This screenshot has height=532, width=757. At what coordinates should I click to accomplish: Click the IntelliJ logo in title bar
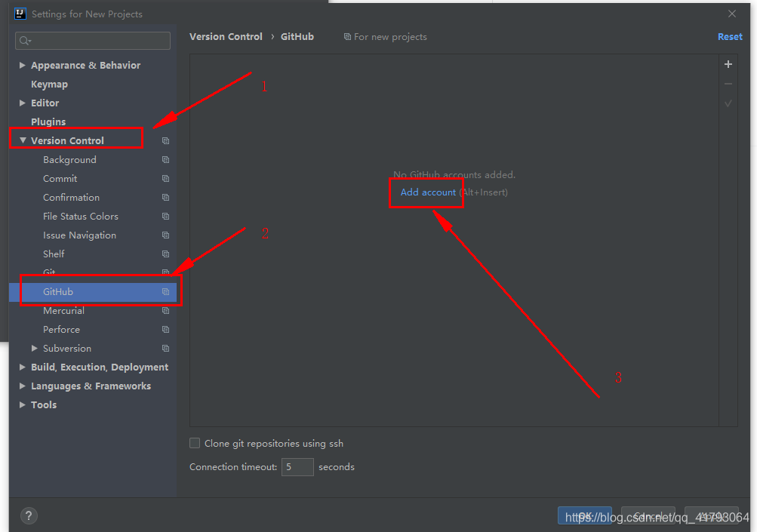click(20, 14)
